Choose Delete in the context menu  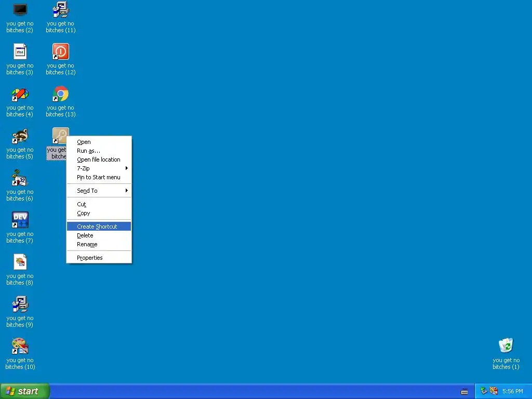(x=99, y=235)
